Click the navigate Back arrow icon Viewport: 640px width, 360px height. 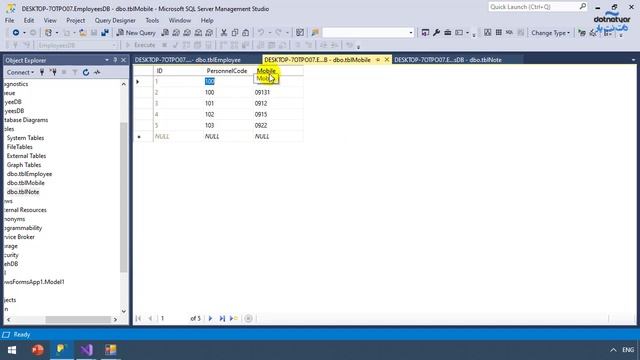click(16, 33)
